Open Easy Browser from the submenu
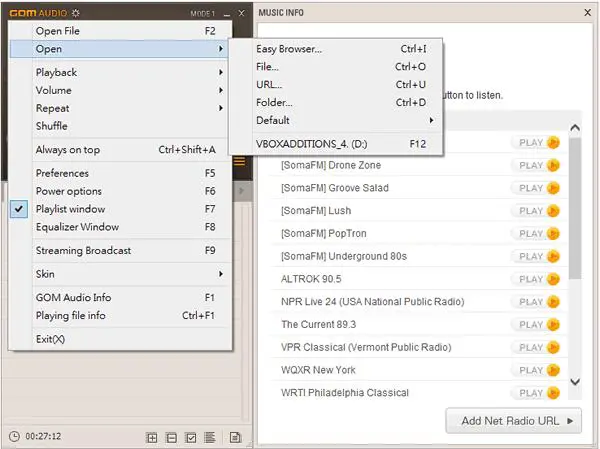The height and width of the screenshot is (449, 600). click(336, 49)
